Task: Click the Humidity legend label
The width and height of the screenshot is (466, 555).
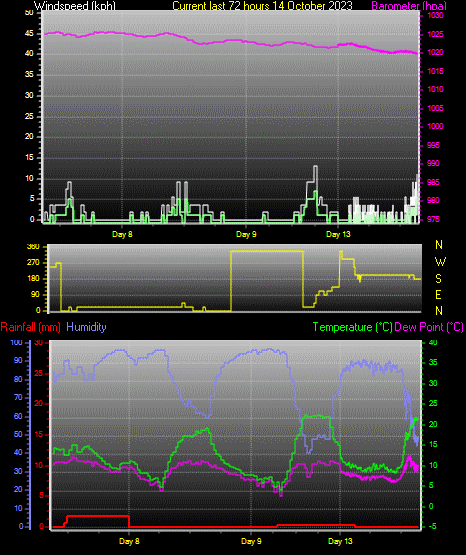Action: tap(86, 327)
